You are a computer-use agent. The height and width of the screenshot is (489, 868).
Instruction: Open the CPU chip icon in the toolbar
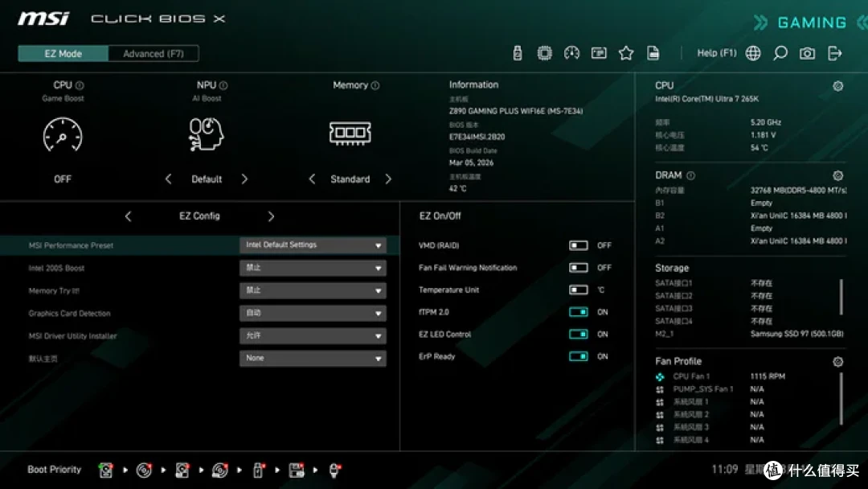point(544,53)
